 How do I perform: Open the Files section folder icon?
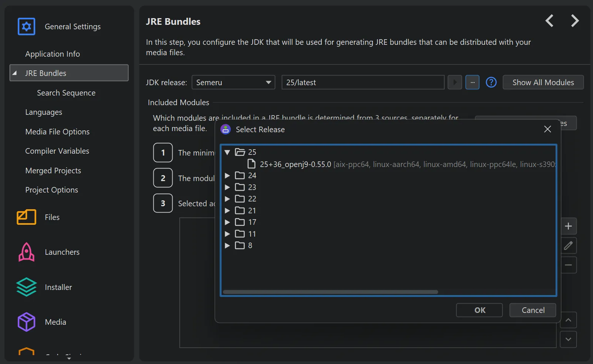point(26,217)
